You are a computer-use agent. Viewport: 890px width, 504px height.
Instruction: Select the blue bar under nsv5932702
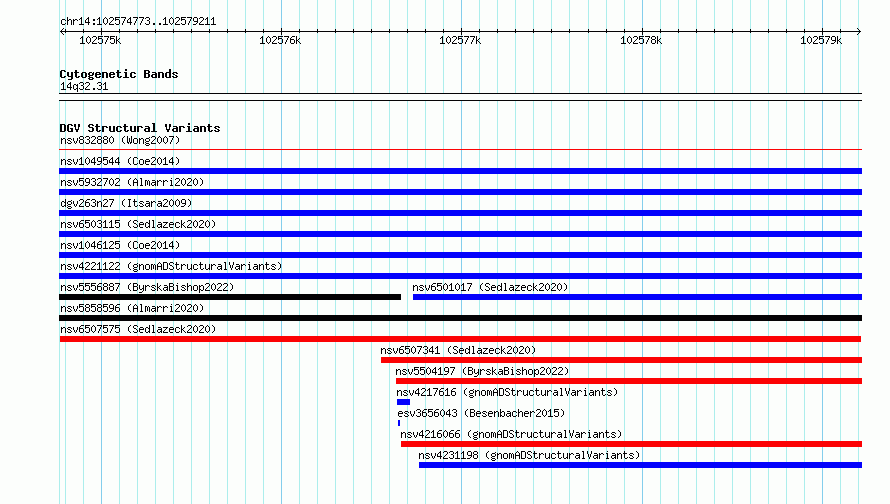click(460, 192)
